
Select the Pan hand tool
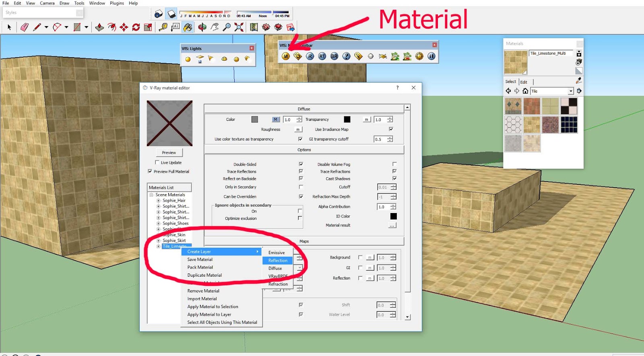coord(215,27)
